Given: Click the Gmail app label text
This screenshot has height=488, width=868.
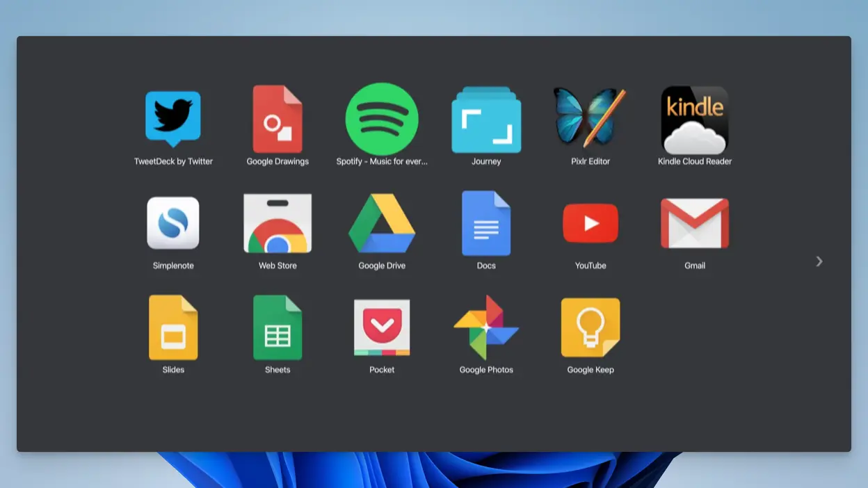Looking at the screenshot, I should pyautogui.click(x=694, y=265).
